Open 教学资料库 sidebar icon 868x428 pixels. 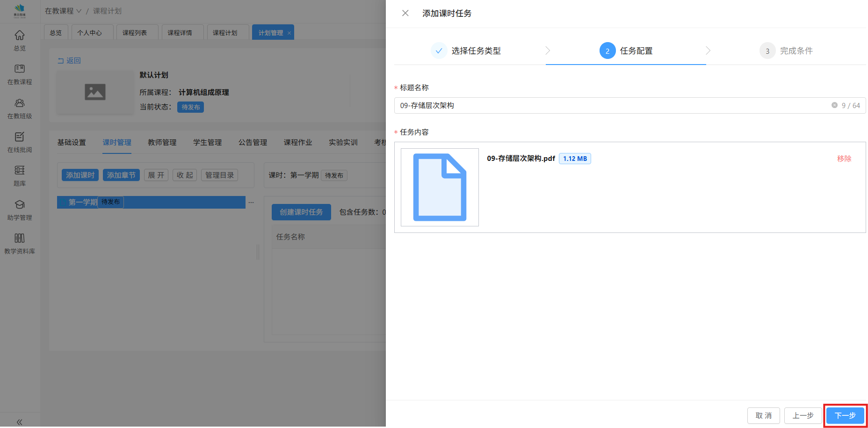(x=20, y=239)
